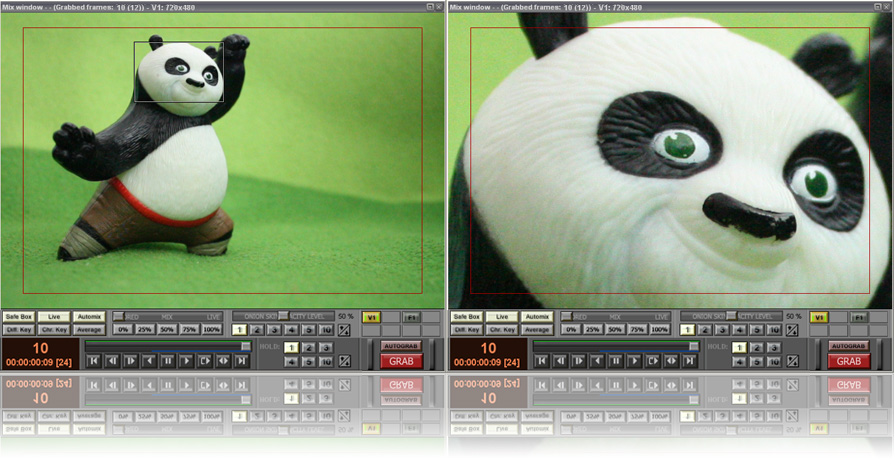The width and height of the screenshot is (895, 465).
Task: Click RED/MIX/LIVE slider handle in right window
Action: [x=566, y=316]
